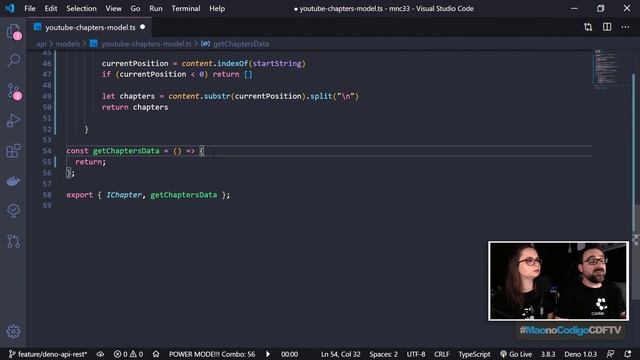This screenshot has width=640, height=360.
Task: Click the cloud publish changes icon
Action: [100, 354]
